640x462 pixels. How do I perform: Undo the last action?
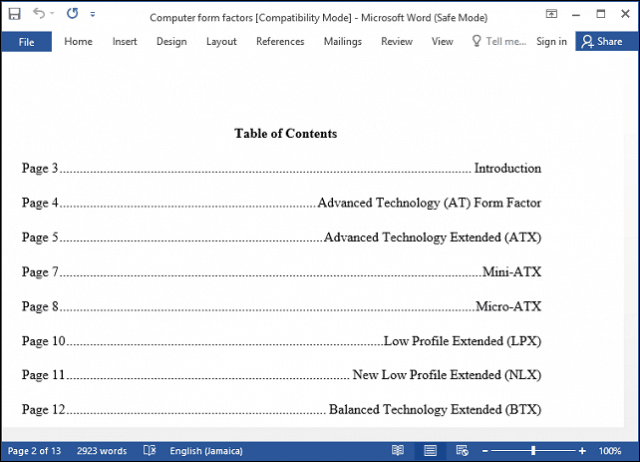tap(39, 13)
